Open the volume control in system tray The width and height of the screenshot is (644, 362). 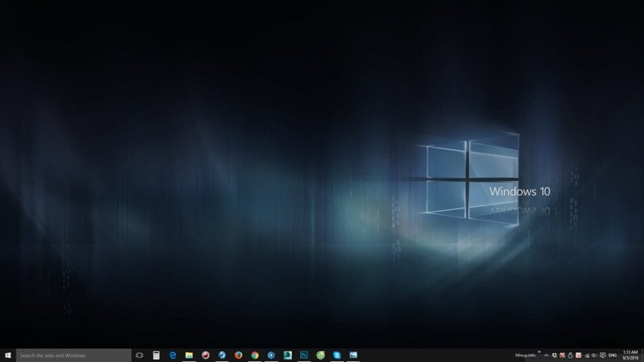[594, 356]
